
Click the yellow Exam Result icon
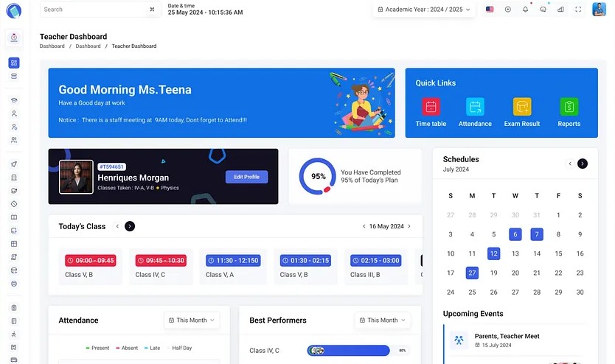tap(522, 107)
